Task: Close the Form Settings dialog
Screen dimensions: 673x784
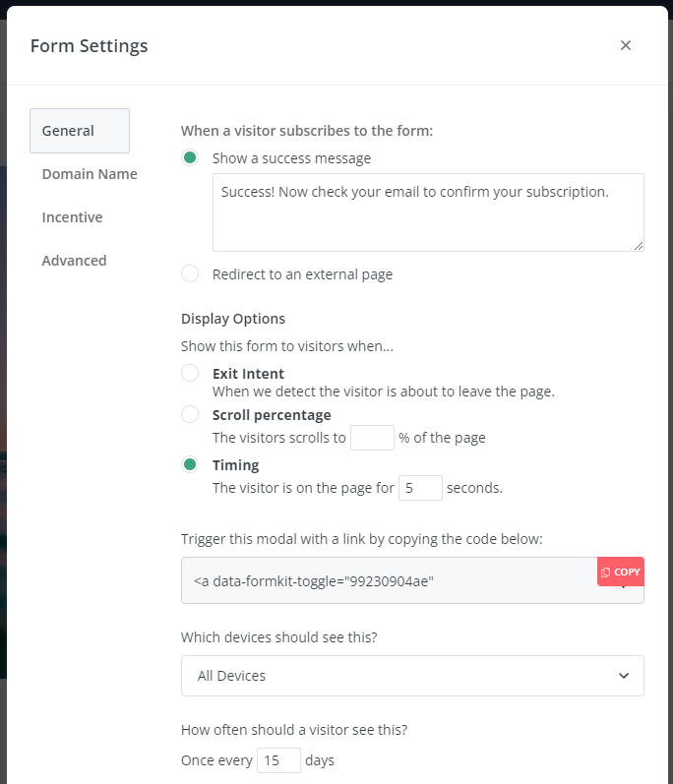Action: point(625,45)
